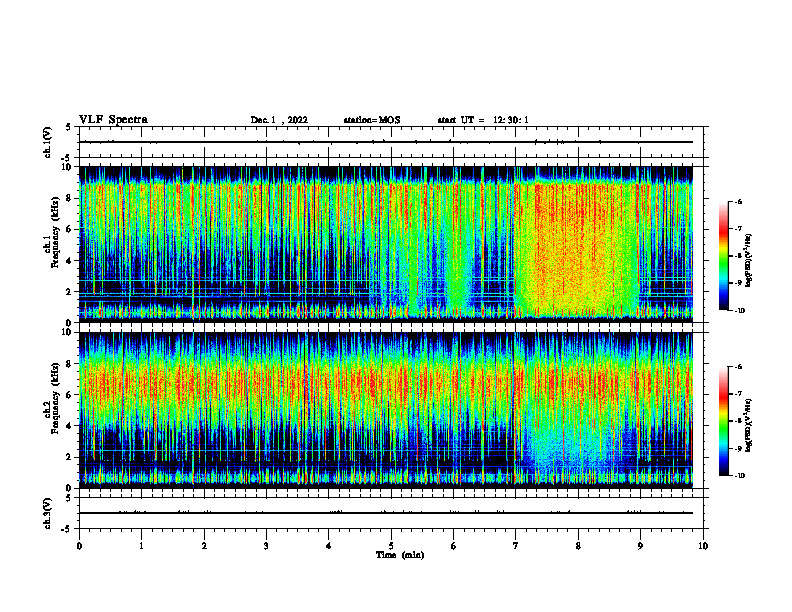This screenshot has height=612, width=792.
Task: Select the ch.1 "Frequency (kHz)" axis label
Action: click(x=55, y=232)
